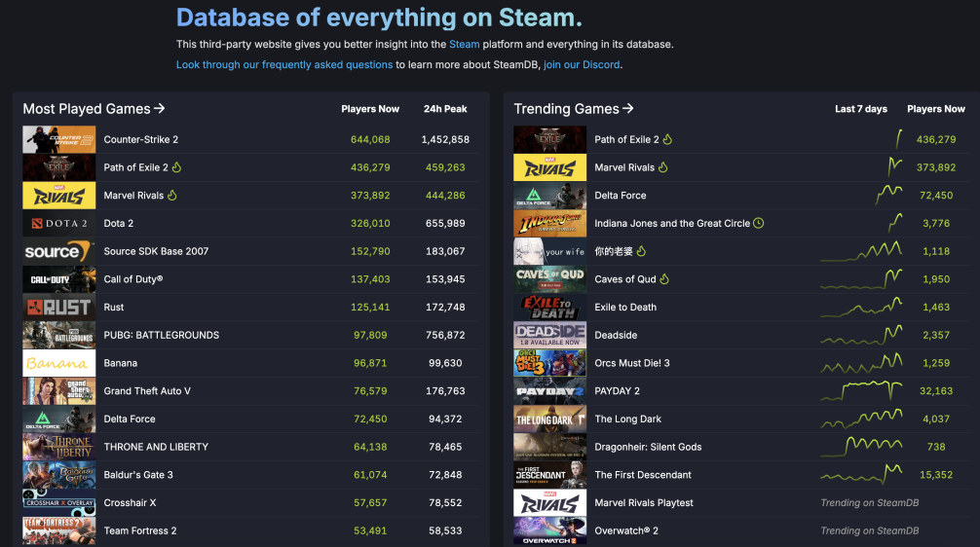Select the Rust game logo
The image size is (980, 547).
[x=59, y=307]
